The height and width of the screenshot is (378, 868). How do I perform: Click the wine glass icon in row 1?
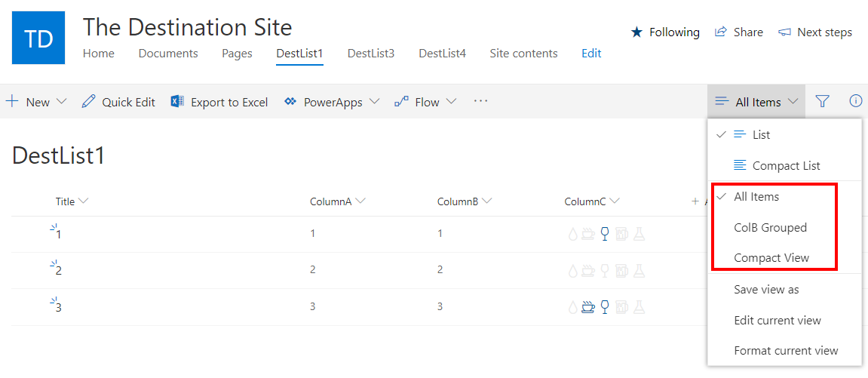pyautogui.click(x=604, y=234)
